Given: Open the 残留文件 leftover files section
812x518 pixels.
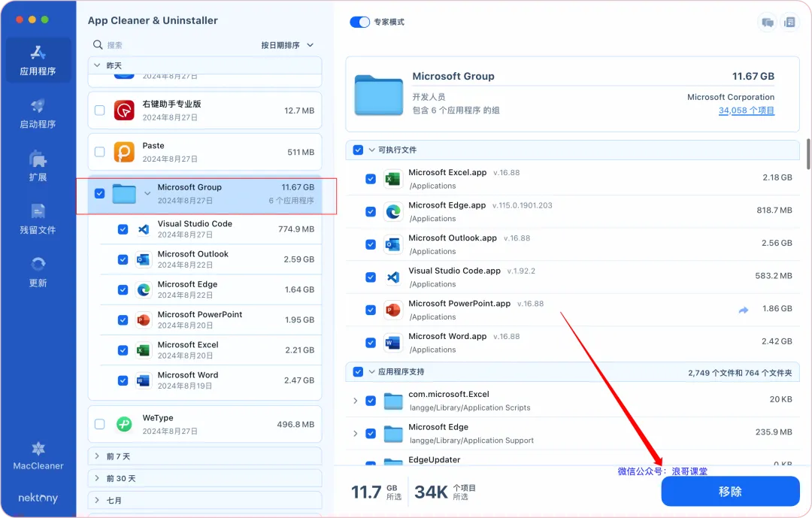Looking at the screenshot, I should click(x=38, y=220).
